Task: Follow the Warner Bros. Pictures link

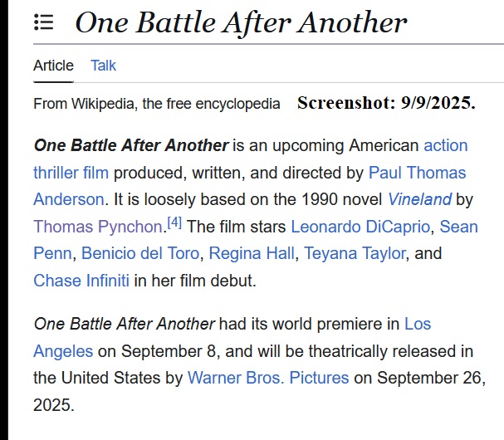Action: click(268, 378)
